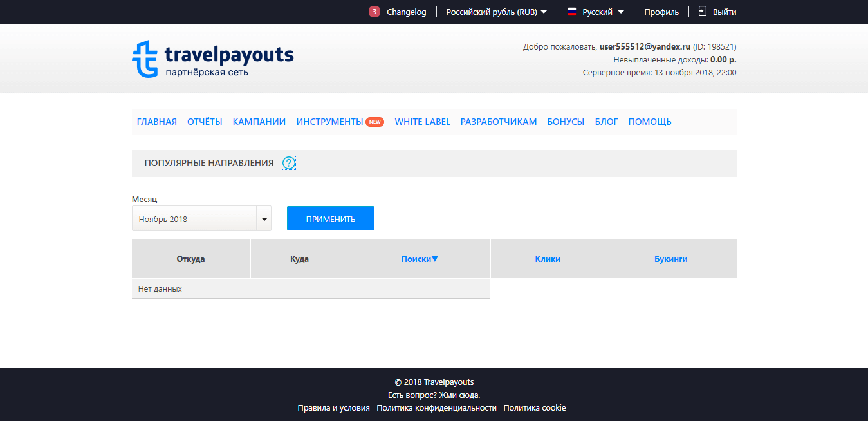The width and height of the screenshot is (868, 421).
Task: Sort the table by Поиски column
Action: (419, 259)
